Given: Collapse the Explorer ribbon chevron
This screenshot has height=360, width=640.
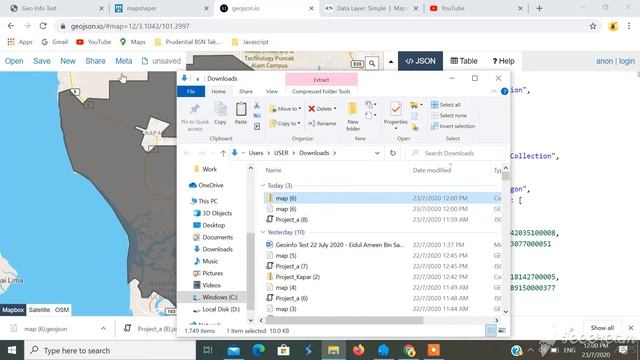Looking at the screenshot, I should click(494, 91).
